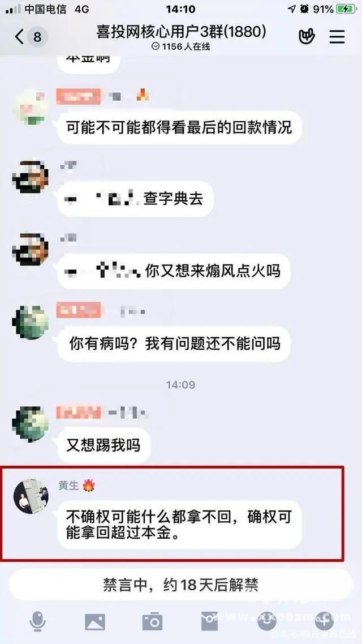
Task: Tap the message 你有病吗？我有问题还不能问吗
Action: (174, 344)
